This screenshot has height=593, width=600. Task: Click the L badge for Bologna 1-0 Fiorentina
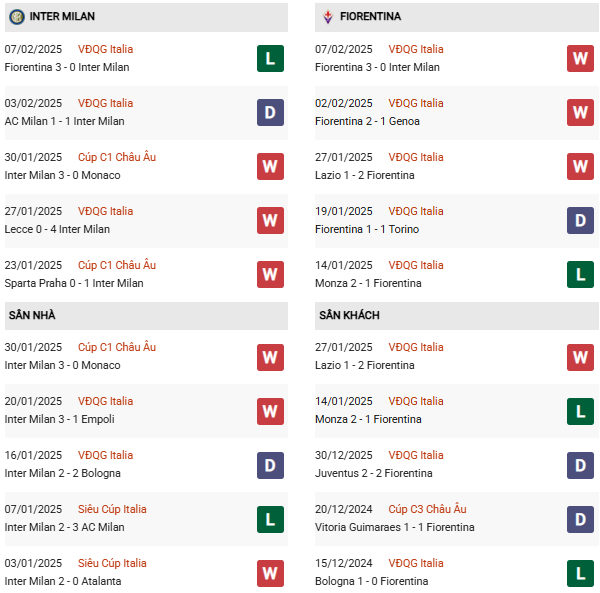click(580, 573)
